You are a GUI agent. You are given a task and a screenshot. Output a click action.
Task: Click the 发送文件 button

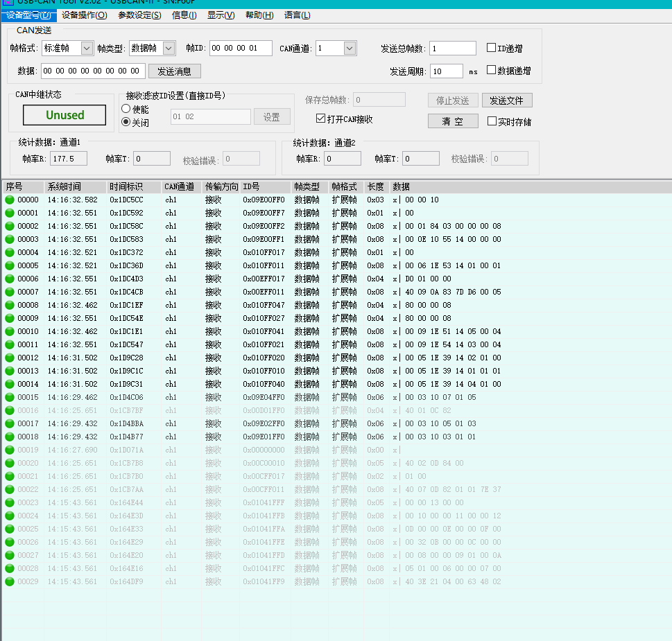[x=507, y=100]
